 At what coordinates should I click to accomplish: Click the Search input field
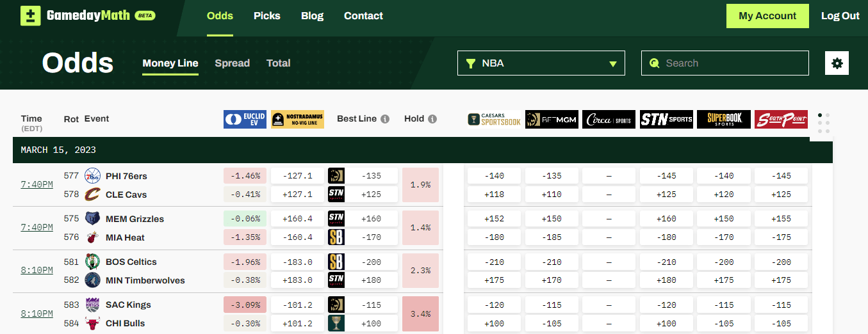pos(730,63)
